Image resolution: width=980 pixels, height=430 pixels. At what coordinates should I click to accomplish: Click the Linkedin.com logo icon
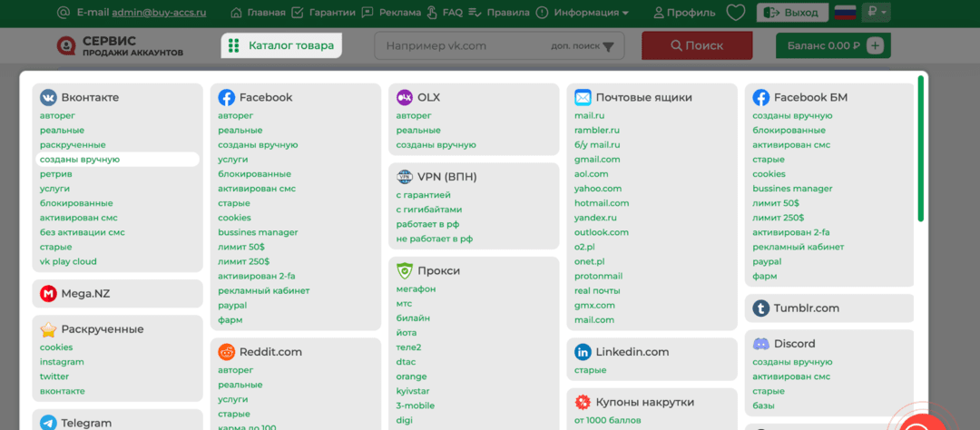[x=583, y=352]
